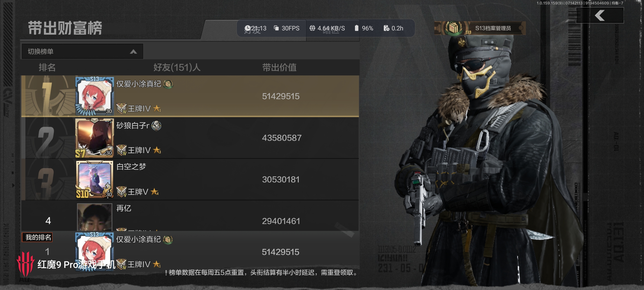
Task: Click the 王牌IV rank emblem in the first row
Action: coord(121,108)
